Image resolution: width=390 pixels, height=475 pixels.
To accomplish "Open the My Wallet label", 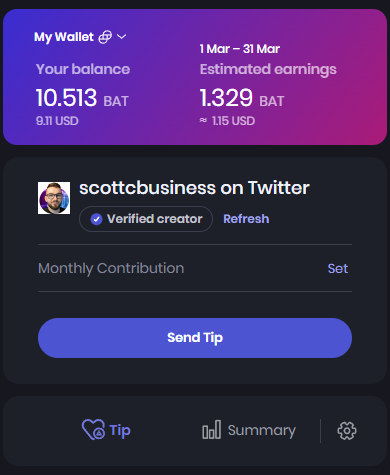I will tap(64, 37).
